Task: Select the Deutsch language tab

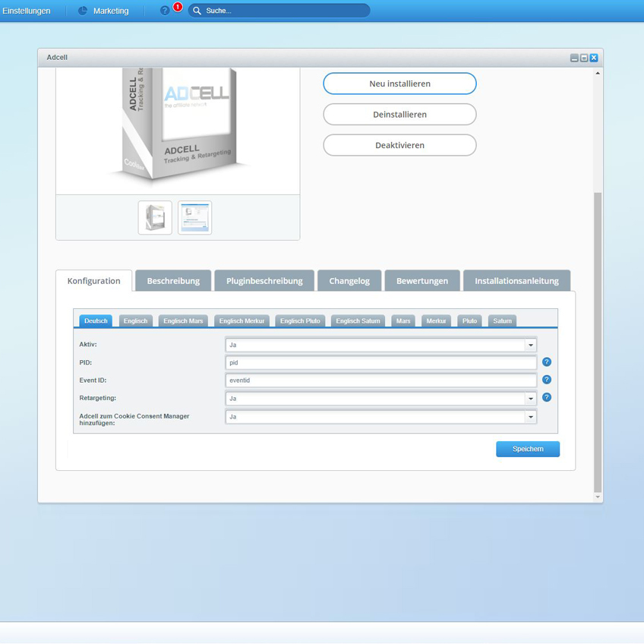Action: 96,320
